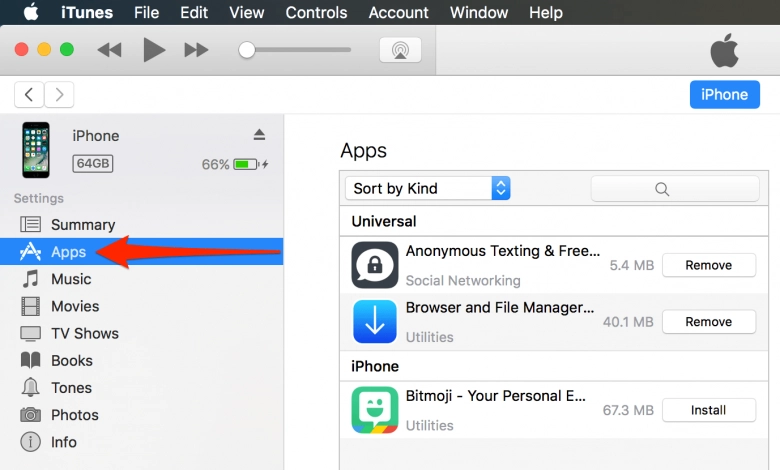This screenshot has width=780, height=470.
Task: Click the Apple logo in the display area
Action: pyautogui.click(x=724, y=51)
